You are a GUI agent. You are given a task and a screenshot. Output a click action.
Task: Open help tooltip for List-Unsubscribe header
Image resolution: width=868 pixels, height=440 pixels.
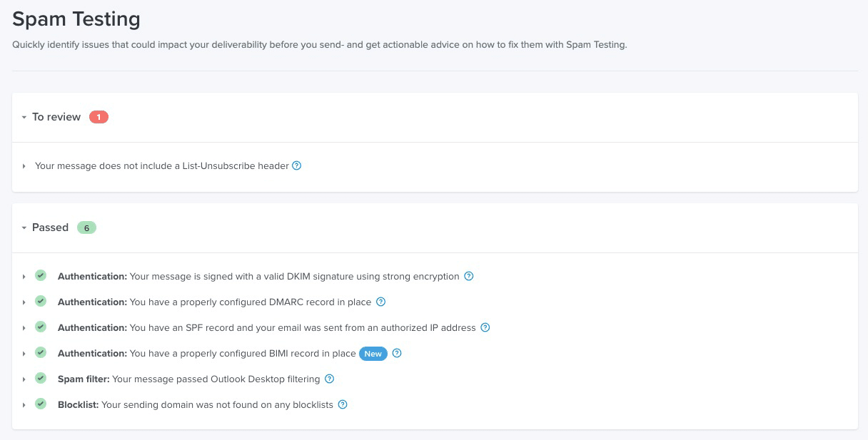coord(296,165)
